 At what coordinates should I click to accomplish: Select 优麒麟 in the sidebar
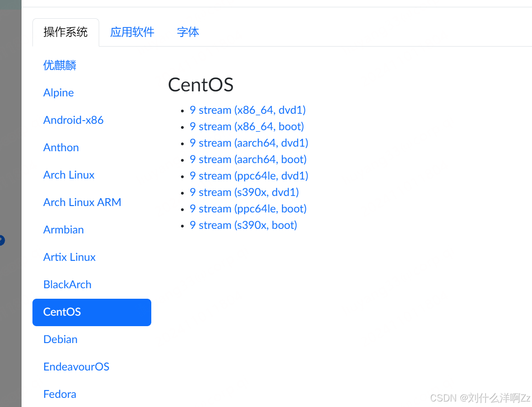click(60, 65)
